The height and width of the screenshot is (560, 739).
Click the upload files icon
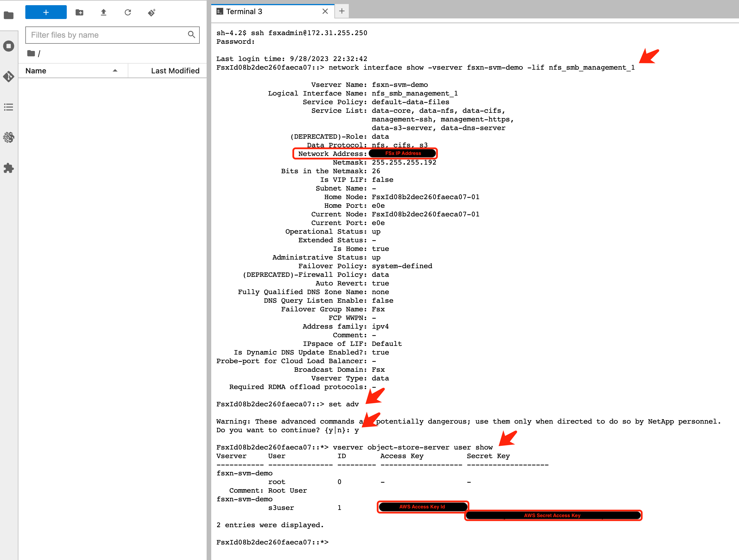(104, 12)
